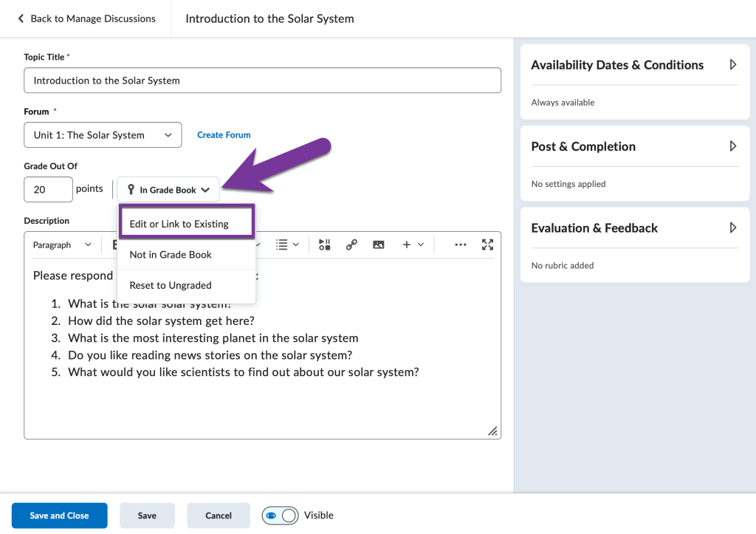Insert an image into the description
The height and width of the screenshot is (534, 756).
(378, 244)
